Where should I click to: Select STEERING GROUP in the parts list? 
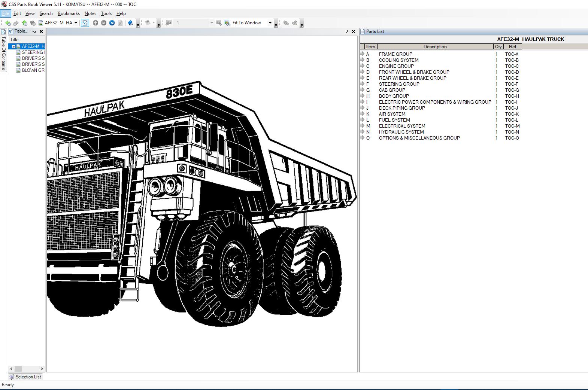pyautogui.click(x=399, y=84)
